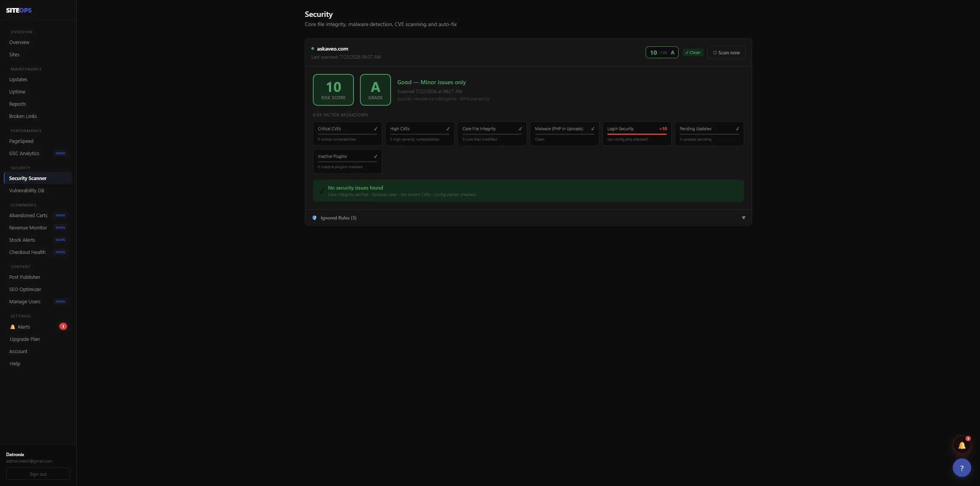980x486 pixels.
Task: Open SEO Optimizer
Action: (25, 289)
